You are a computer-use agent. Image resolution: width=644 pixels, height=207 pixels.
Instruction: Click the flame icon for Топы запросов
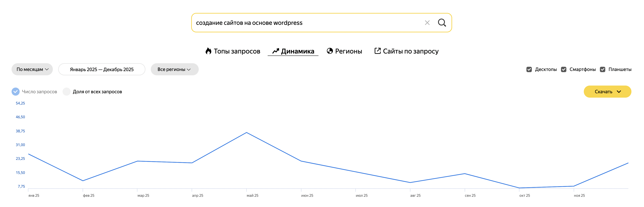[208, 51]
